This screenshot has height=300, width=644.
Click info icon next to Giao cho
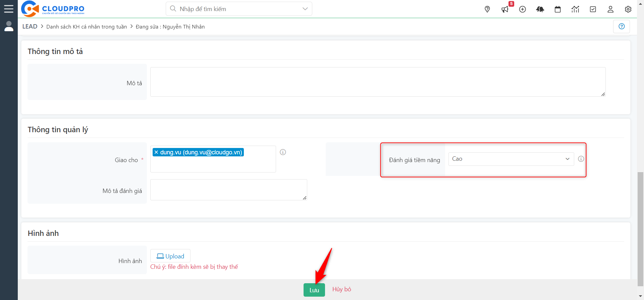(283, 152)
